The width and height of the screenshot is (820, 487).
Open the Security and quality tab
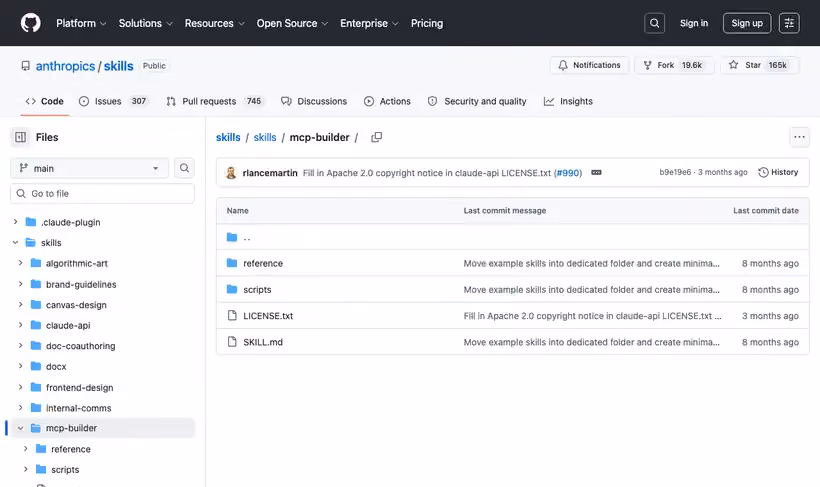click(x=477, y=101)
